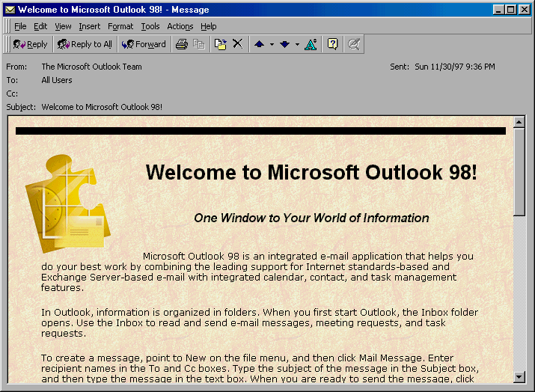
Task: Click the scrollbar up arrow in the message body
Action: (519, 122)
